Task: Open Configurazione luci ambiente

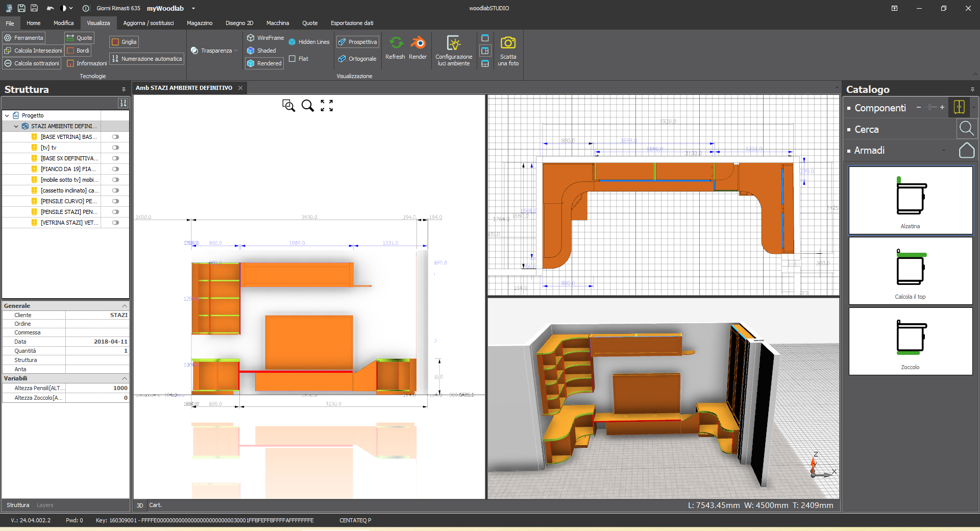Action: [x=453, y=50]
